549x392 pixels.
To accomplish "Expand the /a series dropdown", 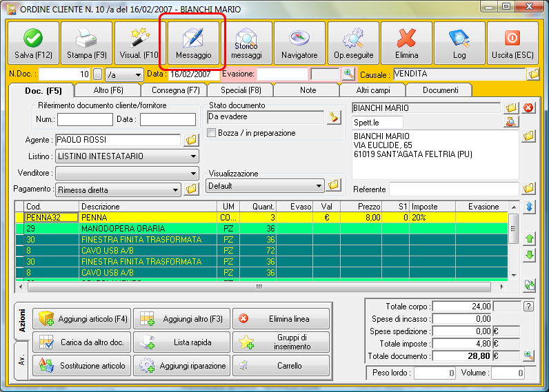I will point(139,74).
